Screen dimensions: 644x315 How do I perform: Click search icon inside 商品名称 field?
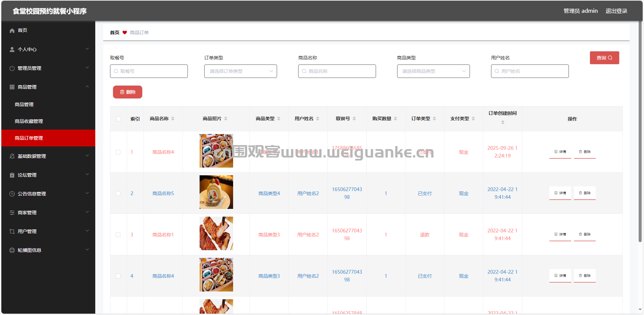304,71
